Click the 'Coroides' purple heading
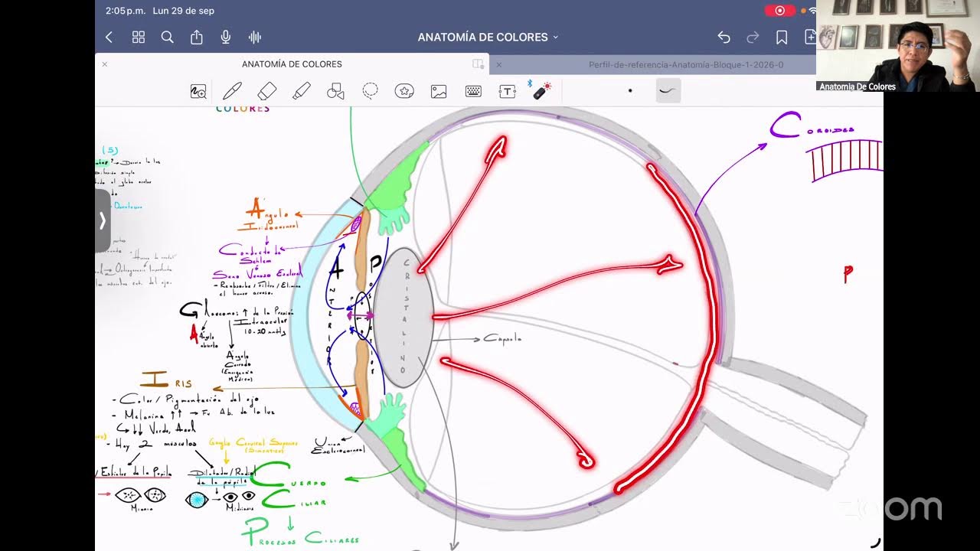Screen dimensions: 980x551 (812, 126)
